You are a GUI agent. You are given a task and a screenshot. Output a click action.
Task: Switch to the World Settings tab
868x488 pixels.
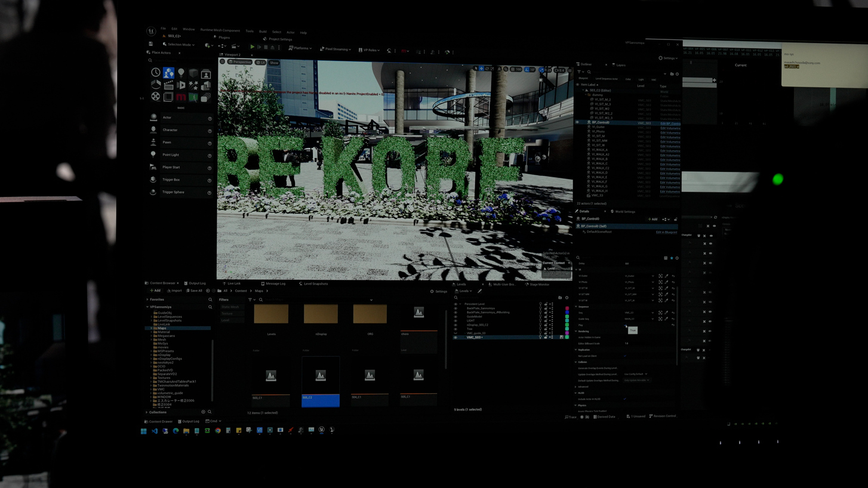pos(624,211)
